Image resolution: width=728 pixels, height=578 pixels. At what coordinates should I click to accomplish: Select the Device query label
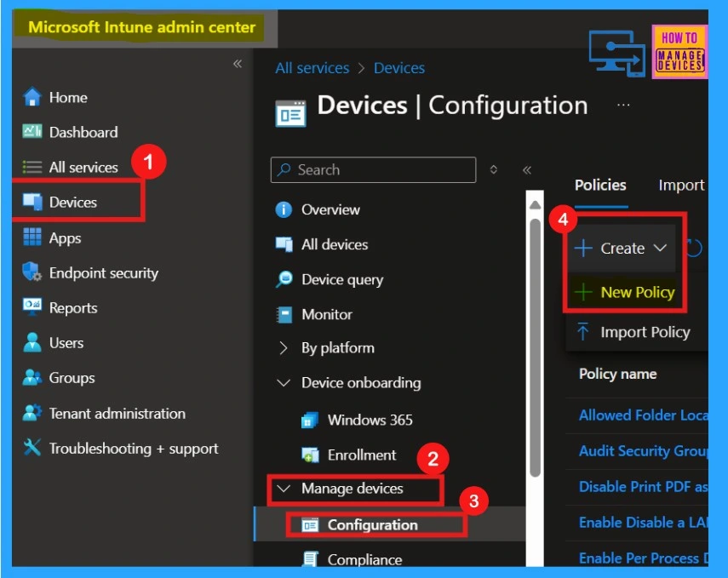pos(342,279)
